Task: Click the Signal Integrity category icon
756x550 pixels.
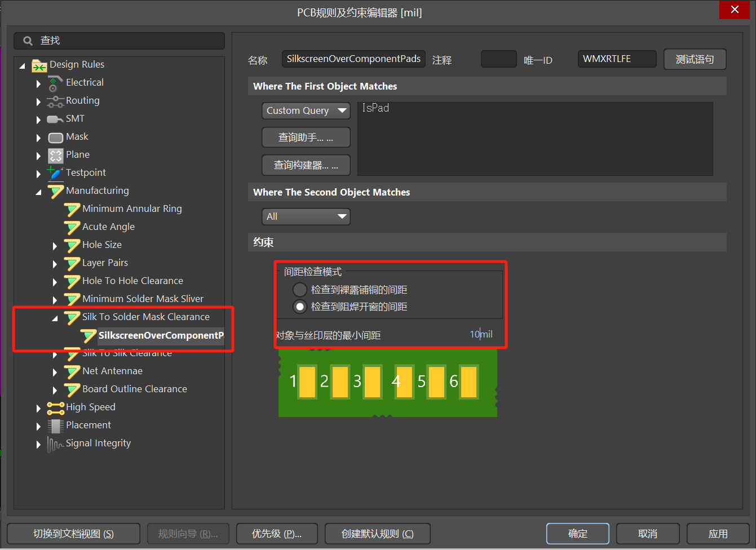Action: tap(55, 444)
